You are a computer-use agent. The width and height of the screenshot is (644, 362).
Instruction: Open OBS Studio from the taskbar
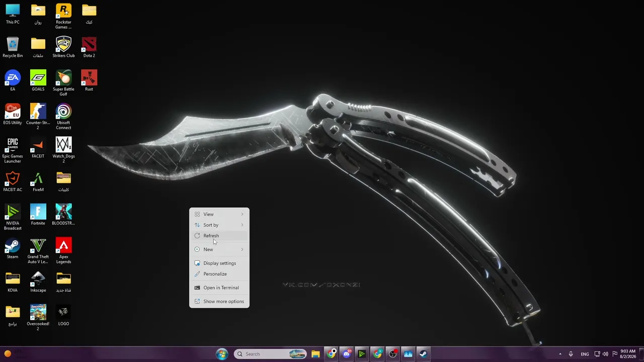pyautogui.click(x=392, y=354)
